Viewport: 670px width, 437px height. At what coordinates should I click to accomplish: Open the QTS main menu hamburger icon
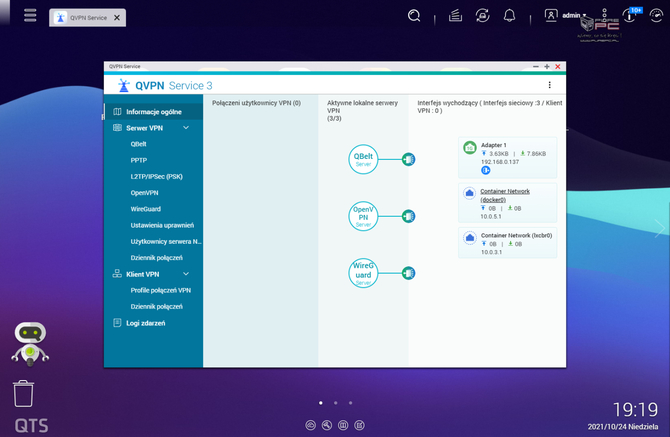click(30, 15)
